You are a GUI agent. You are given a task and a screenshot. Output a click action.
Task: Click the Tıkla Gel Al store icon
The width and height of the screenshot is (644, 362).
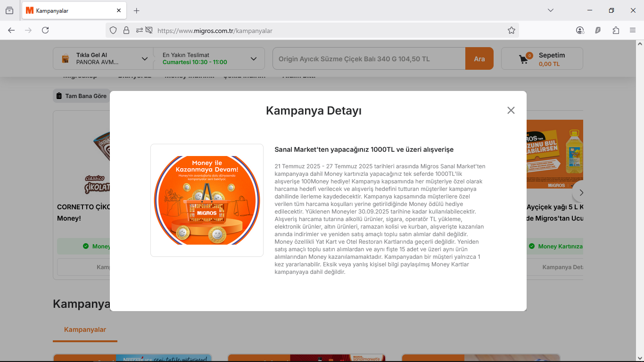(66, 59)
